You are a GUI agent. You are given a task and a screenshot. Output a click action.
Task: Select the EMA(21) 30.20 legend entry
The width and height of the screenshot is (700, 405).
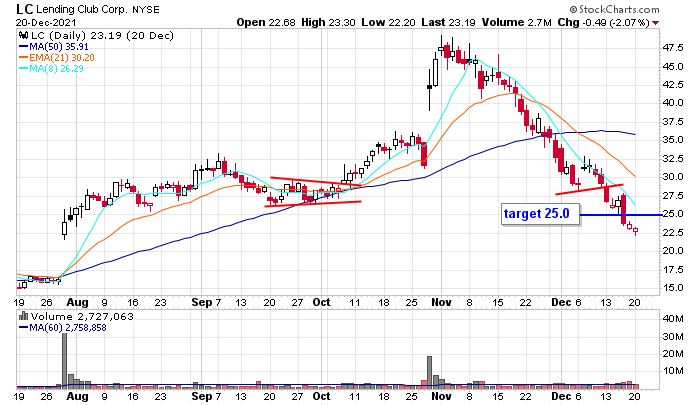[x=57, y=58]
